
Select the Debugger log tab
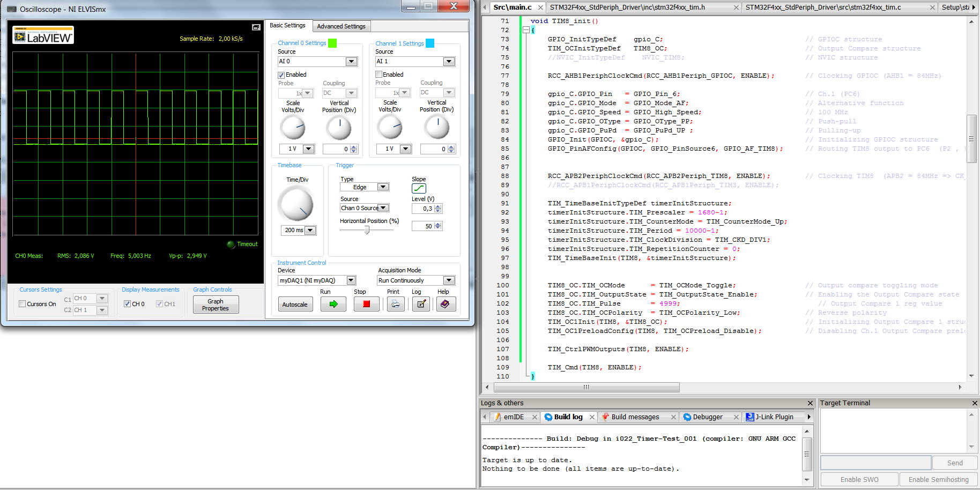(708, 417)
